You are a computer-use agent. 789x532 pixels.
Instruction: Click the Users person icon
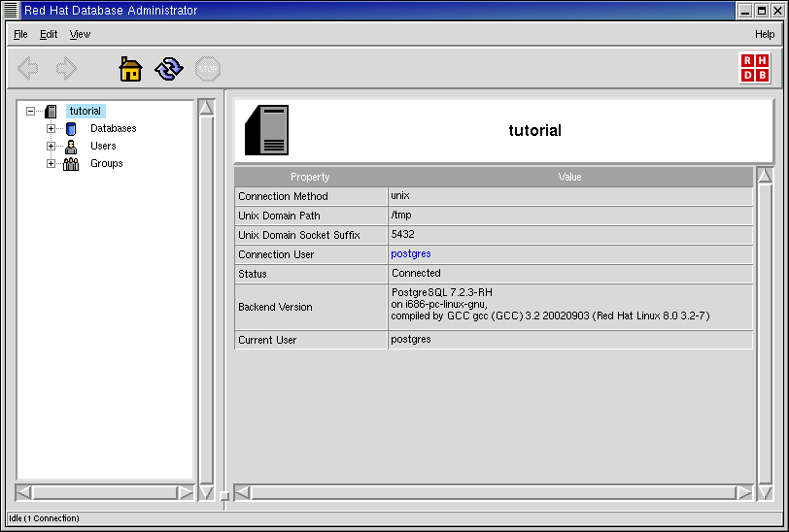71,147
